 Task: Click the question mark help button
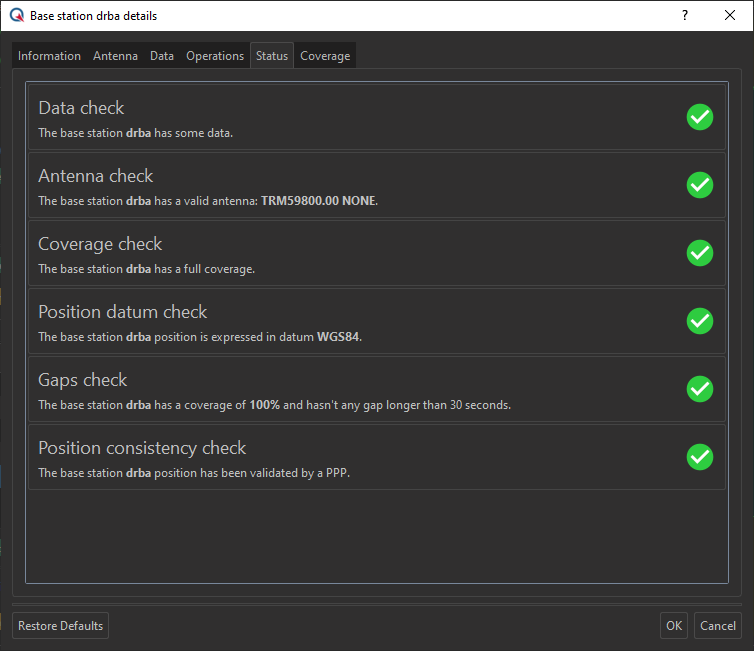[x=685, y=16]
